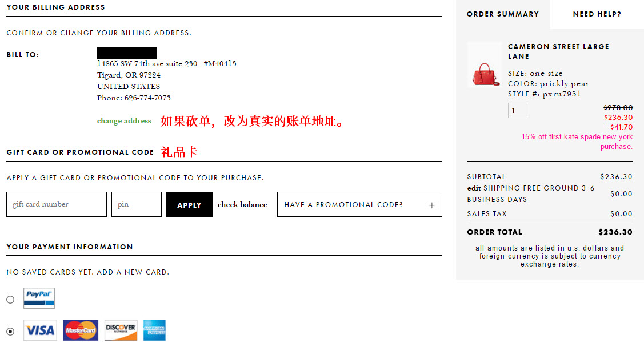
Task: Click the plus icon beside promotional code
Action: click(x=431, y=205)
